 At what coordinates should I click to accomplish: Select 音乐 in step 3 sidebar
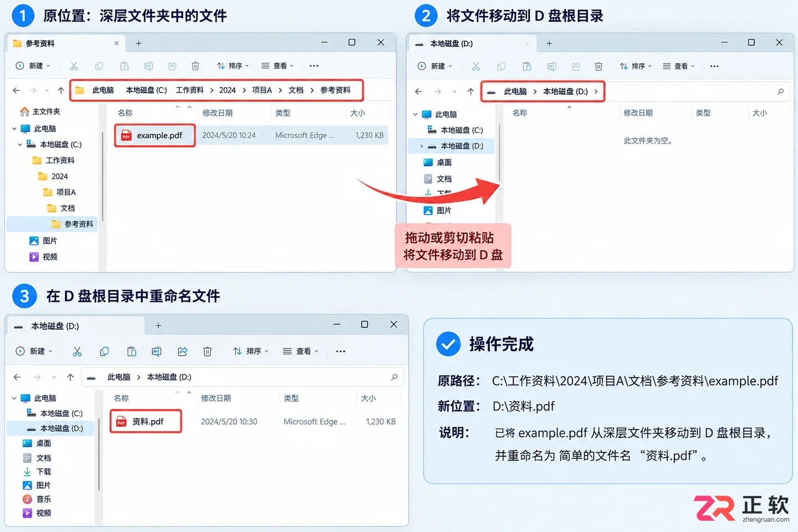point(37,499)
